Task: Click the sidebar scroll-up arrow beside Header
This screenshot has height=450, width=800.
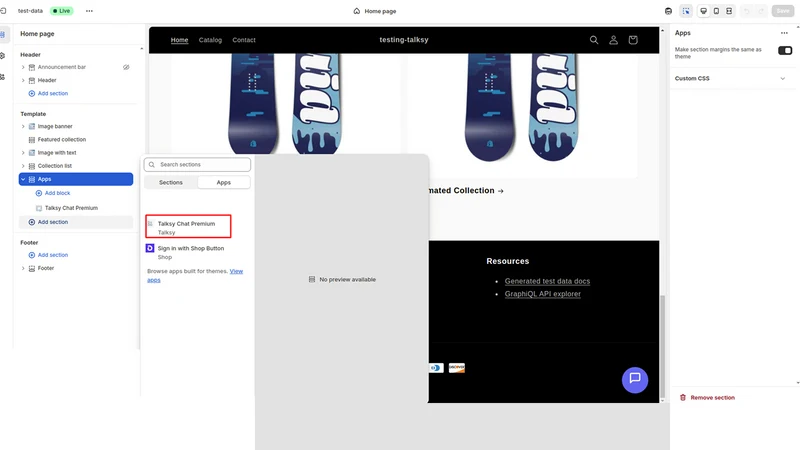Action: [141, 49]
